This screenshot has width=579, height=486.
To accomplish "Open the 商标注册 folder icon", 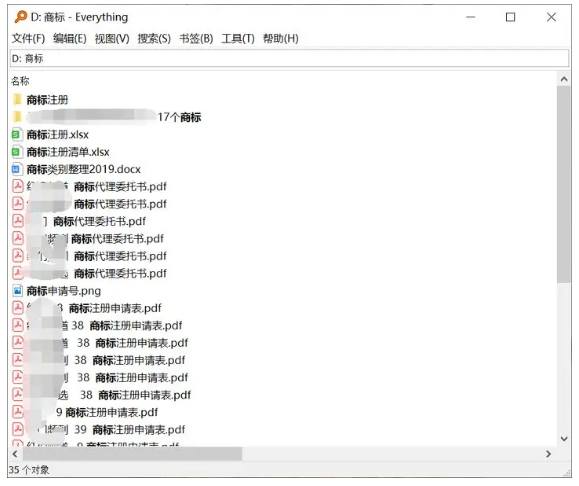I will [x=17, y=99].
